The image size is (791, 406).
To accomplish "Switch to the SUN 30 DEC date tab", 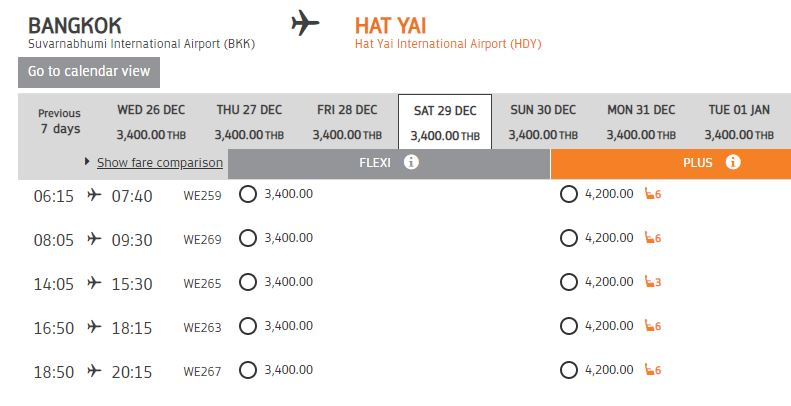I will tap(542, 122).
